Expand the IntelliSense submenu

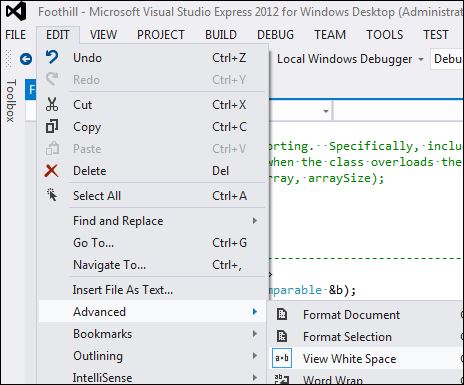(x=152, y=377)
